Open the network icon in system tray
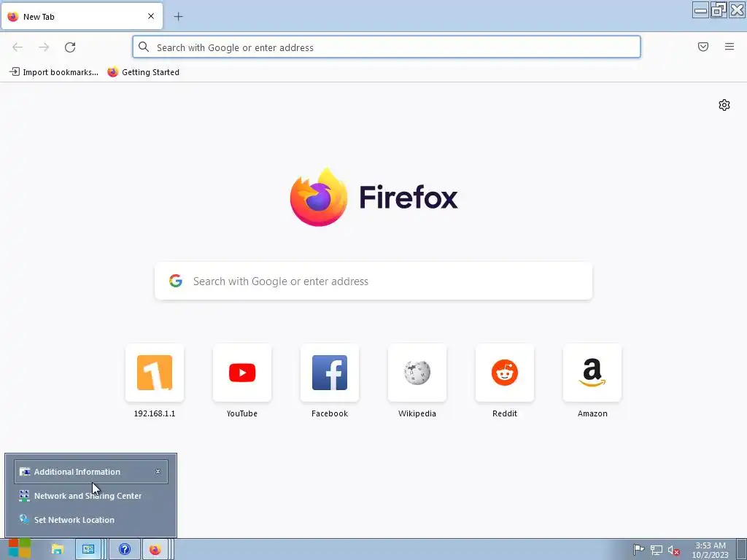This screenshot has height=560, width=747. 657,550
